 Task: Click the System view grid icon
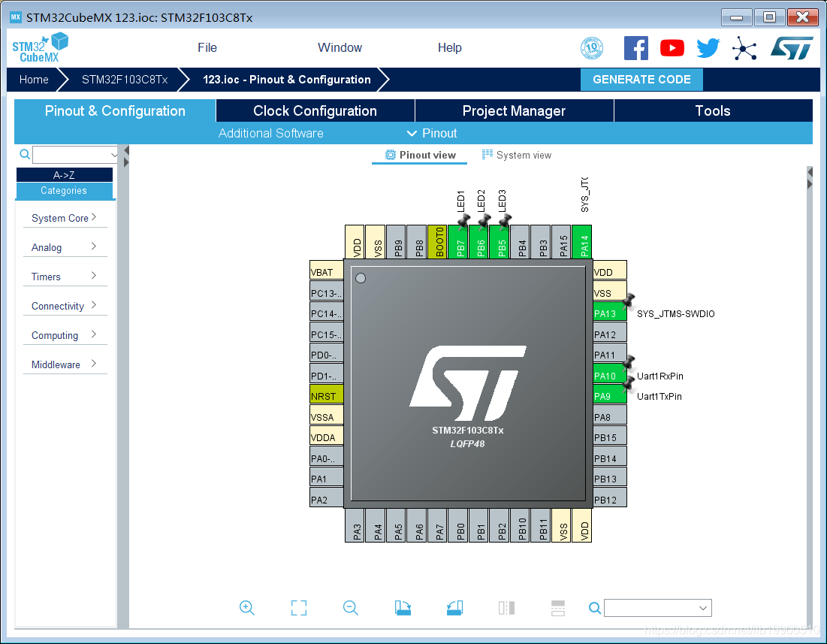[487, 155]
